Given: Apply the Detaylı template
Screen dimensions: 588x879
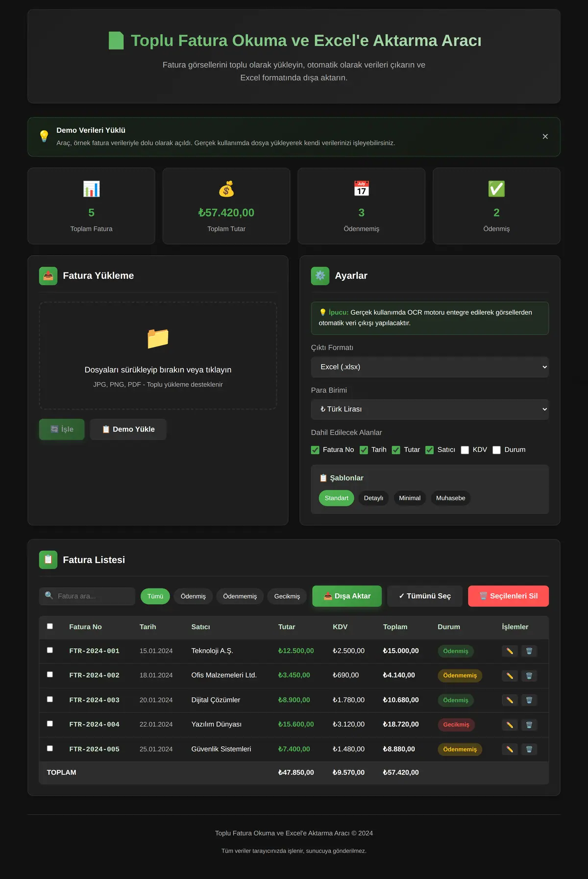Looking at the screenshot, I should pos(374,498).
